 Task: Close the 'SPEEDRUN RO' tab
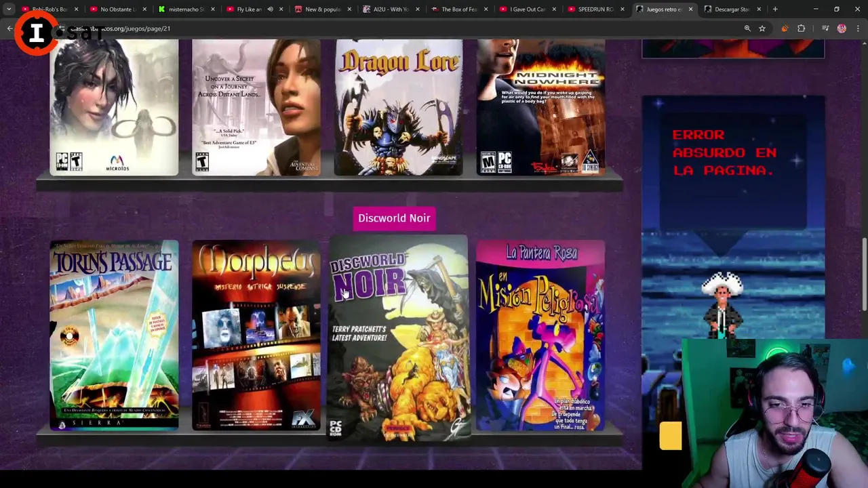coord(623,9)
